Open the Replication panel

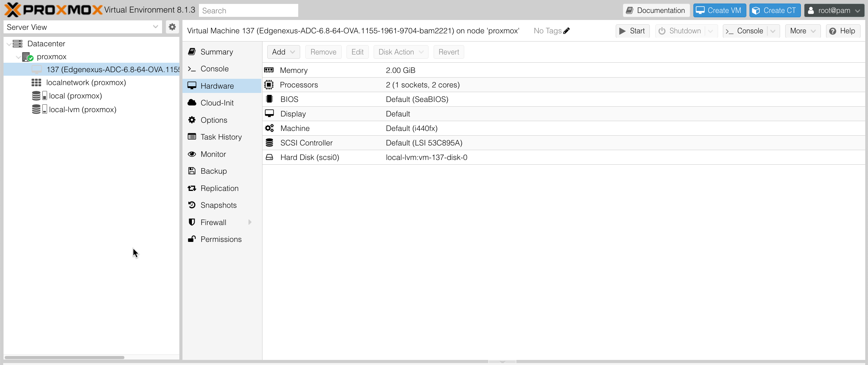(219, 188)
